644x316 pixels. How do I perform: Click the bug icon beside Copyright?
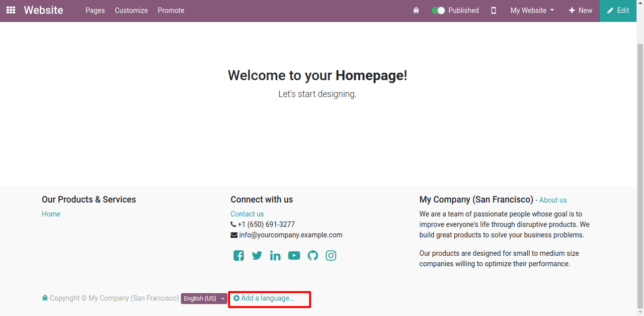[x=45, y=298]
